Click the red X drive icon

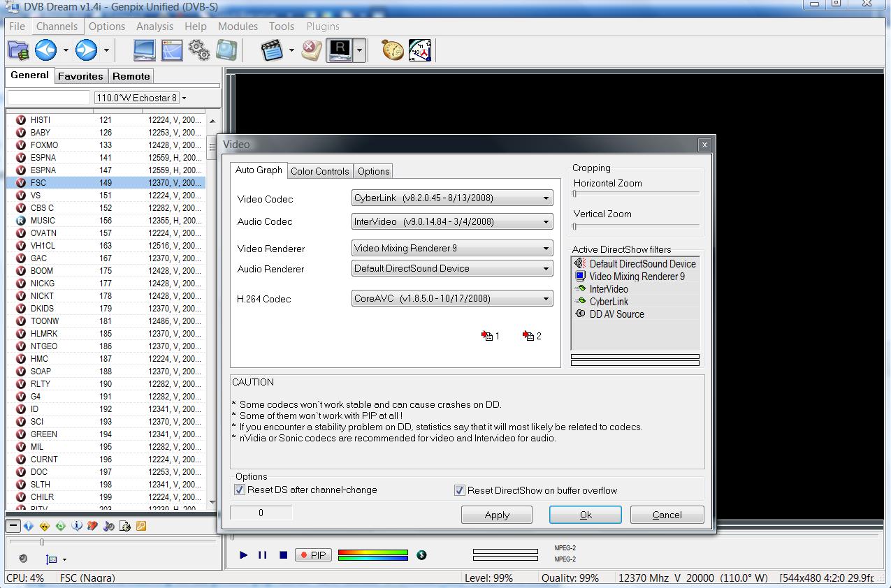click(x=312, y=50)
